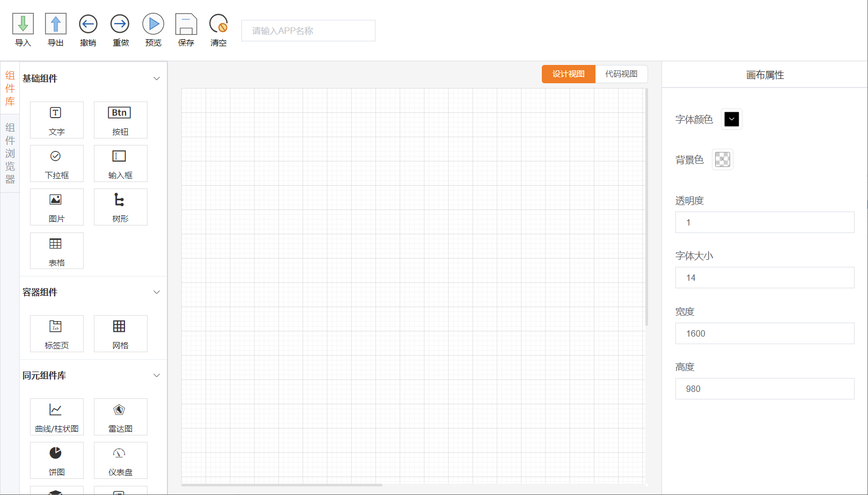Select the 文字 text component
The width and height of the screenshot is (868, 495).
pyautogui.click(x=57, y=120)
